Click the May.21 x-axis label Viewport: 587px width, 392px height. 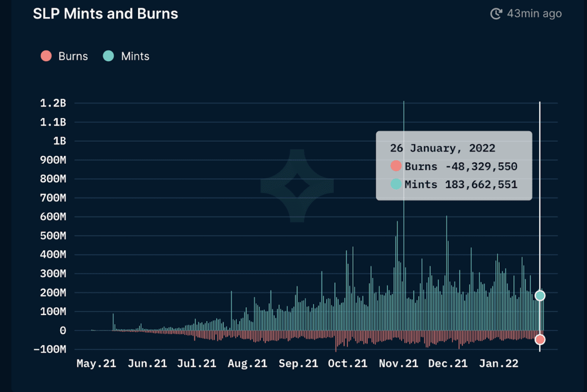(x=96, y=364)
